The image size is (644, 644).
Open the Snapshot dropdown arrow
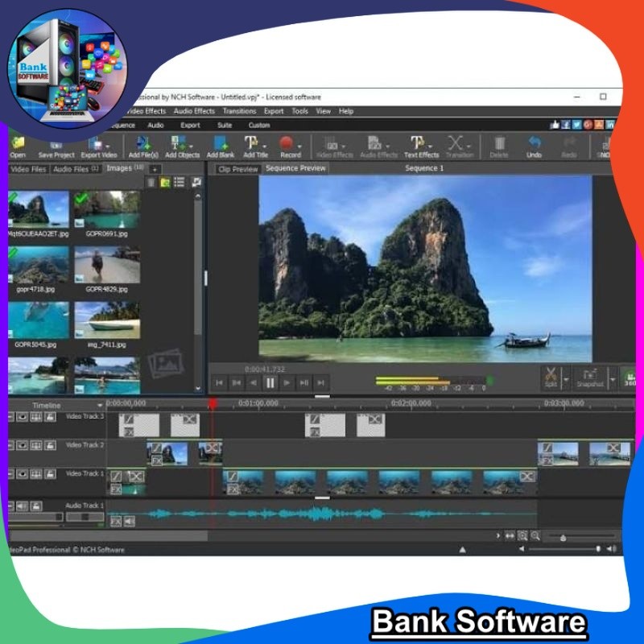click(x=613, y=377)
